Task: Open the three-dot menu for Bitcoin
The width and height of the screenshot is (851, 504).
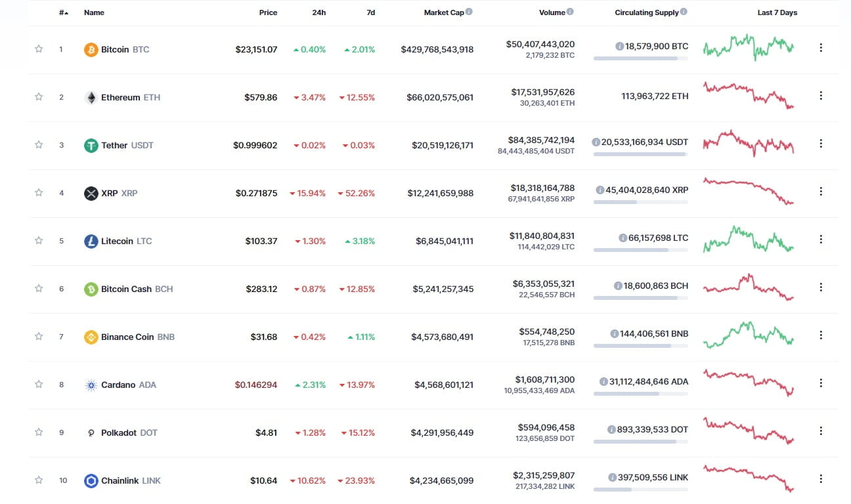Action: click(x=821, y=48)
